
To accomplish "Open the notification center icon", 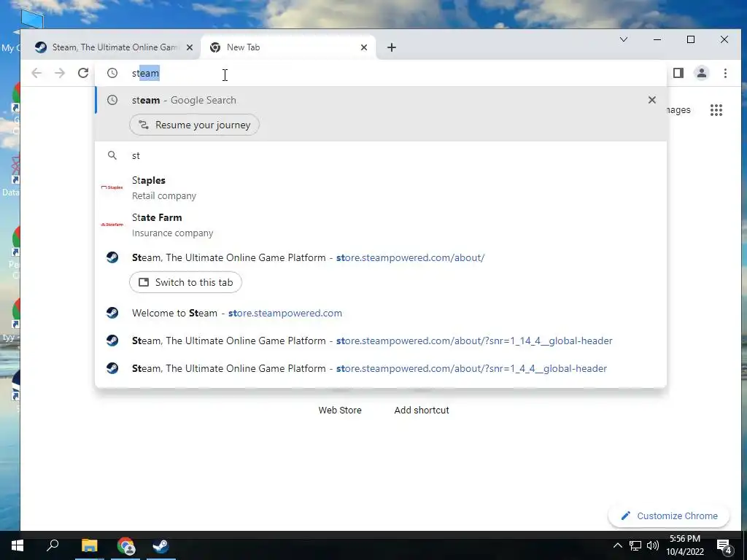I will pos(724,546).
